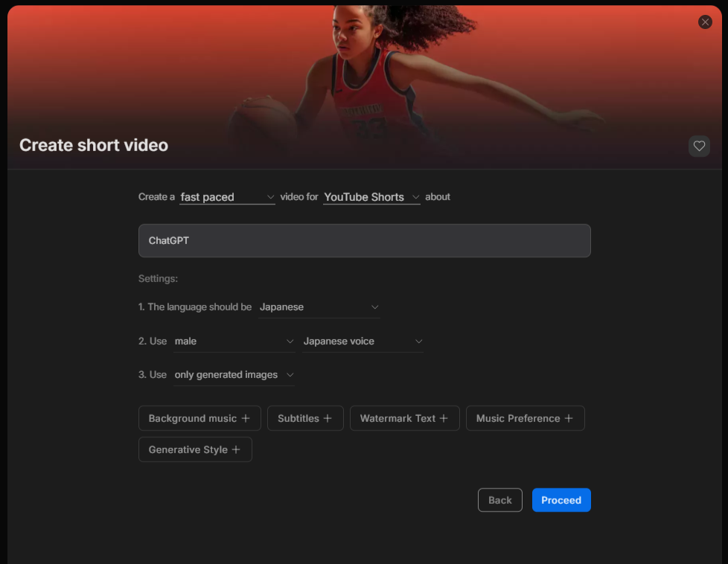
Task: Click plus icon on Subtitles chip
Action: tap(327, 418)
